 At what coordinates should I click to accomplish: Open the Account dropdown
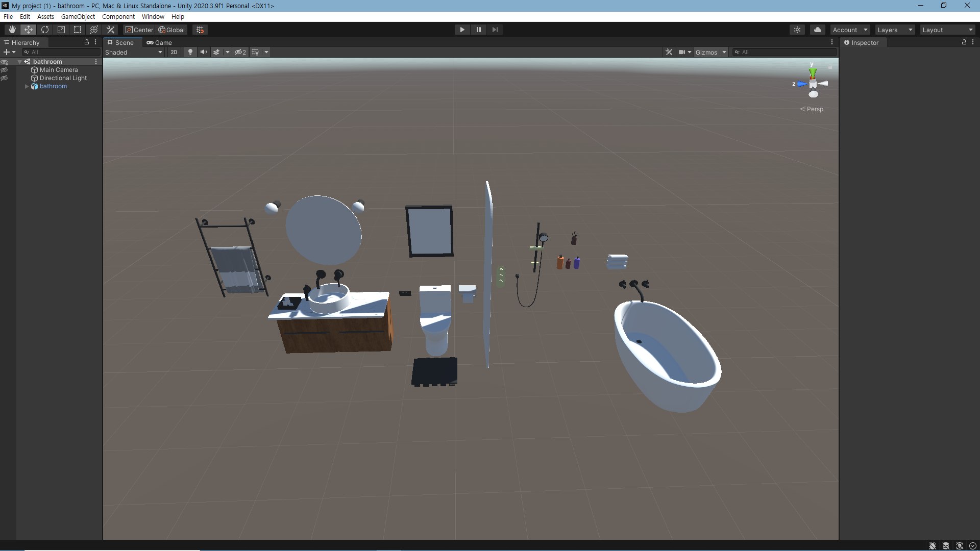[x=850, y=30]
